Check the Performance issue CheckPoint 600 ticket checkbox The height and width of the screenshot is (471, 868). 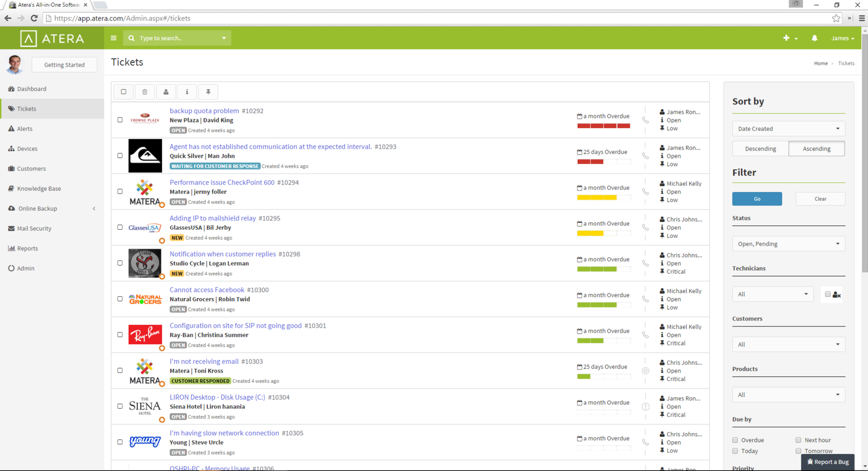point(120,192)
